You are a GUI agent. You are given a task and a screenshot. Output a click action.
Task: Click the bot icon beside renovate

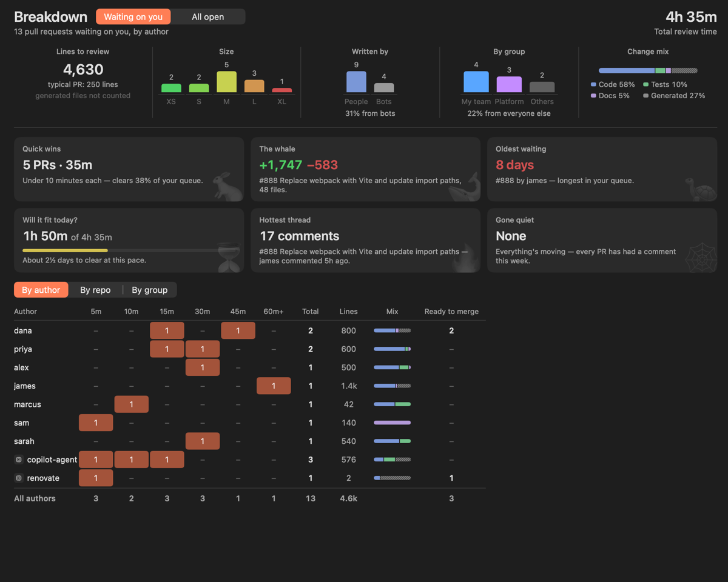(x=19, y=478)
